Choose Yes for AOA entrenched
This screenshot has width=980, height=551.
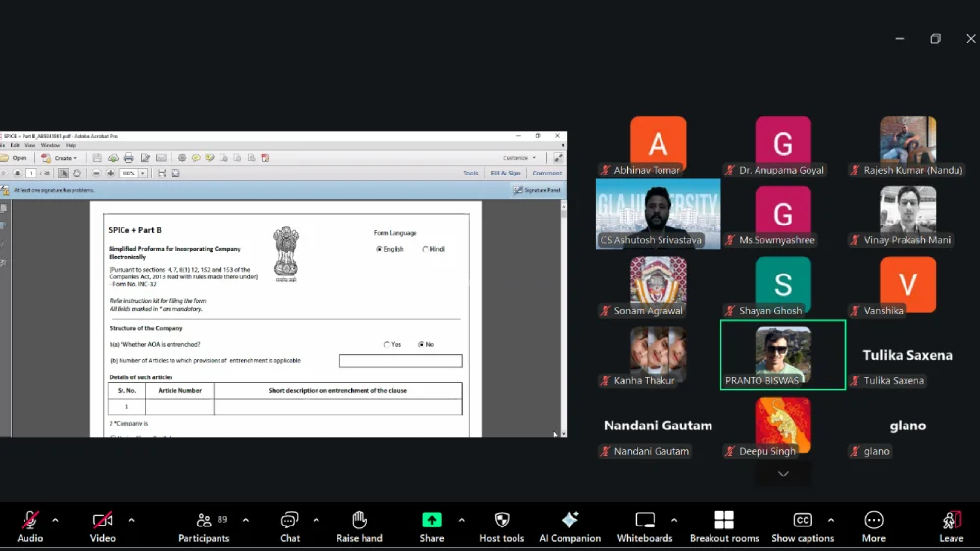[387, 345]
